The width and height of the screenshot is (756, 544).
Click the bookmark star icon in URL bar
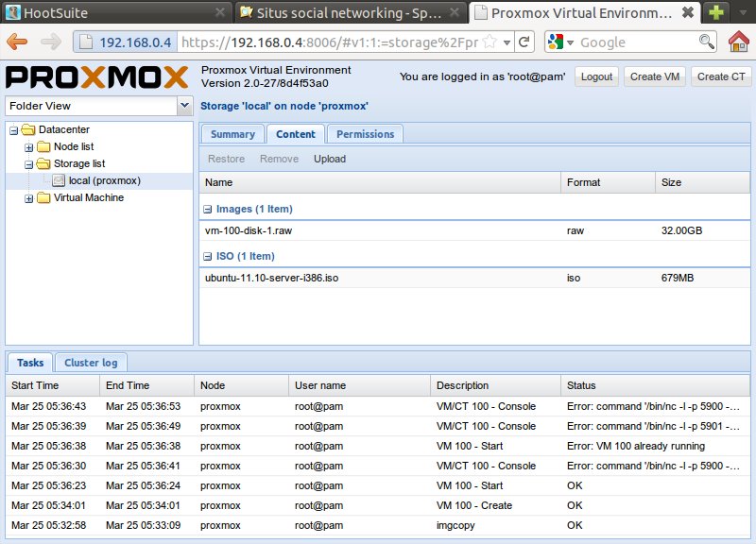pos(490,42)
